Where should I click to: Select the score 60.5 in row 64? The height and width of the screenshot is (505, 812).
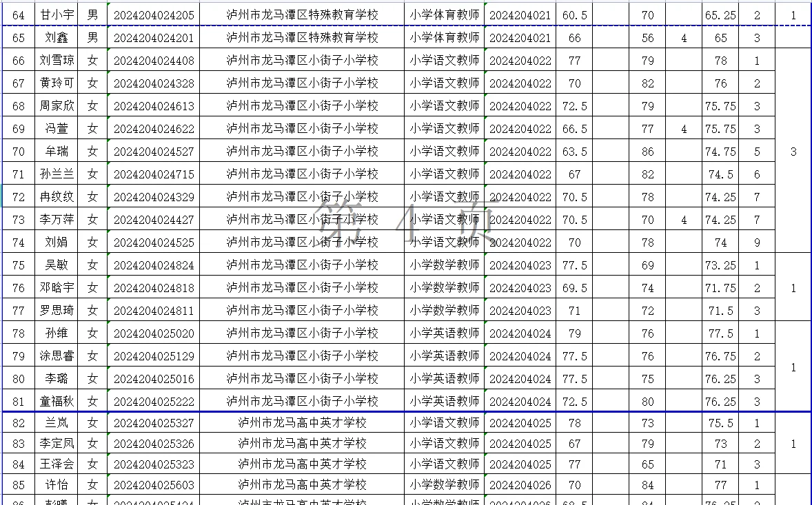574,15
